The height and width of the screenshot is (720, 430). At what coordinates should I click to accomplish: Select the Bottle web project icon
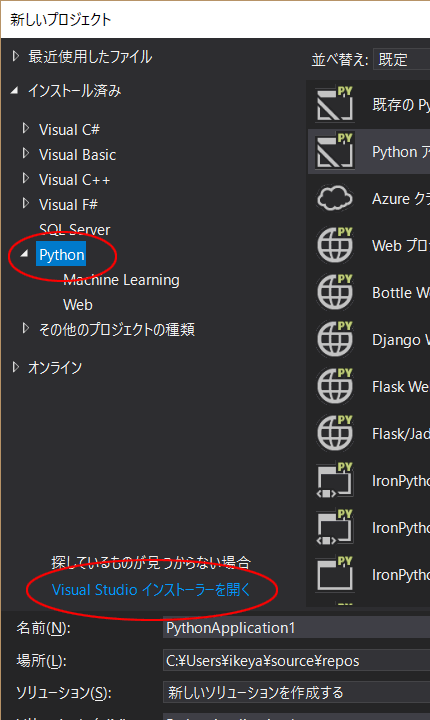[x=335, y=292]
